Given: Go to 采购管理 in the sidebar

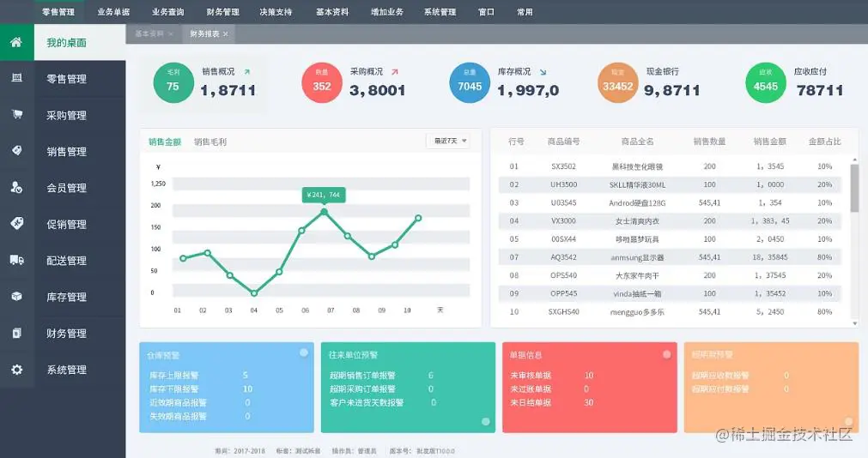Looking at the screenshot, I should [x=66, y=115].
